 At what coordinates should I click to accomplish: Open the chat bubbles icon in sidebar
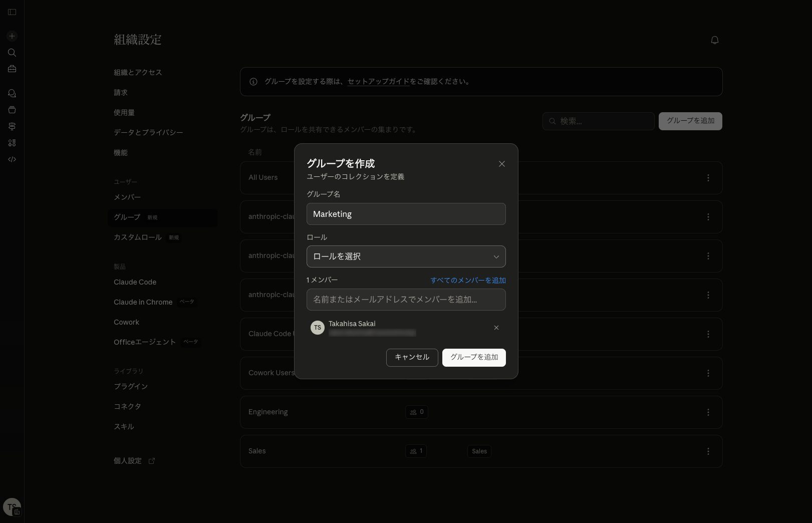[12, 93]
